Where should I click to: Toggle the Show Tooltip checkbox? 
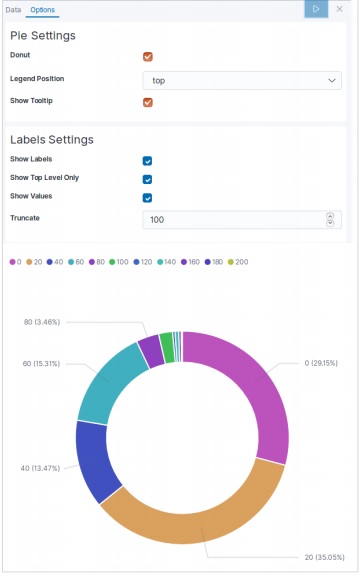pos(148,102)
